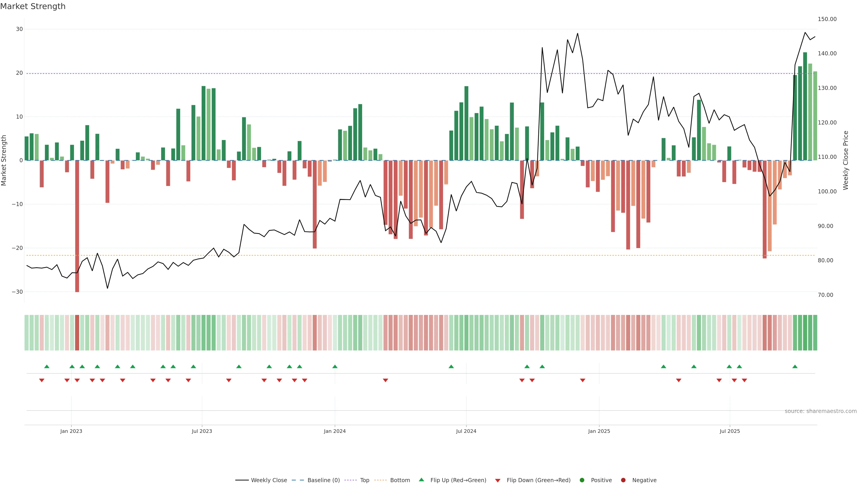The height and width of the screenshot is (488, 868).
Task: Click the Jul 2025 x-axis label
Action: [x=729, y=431]
